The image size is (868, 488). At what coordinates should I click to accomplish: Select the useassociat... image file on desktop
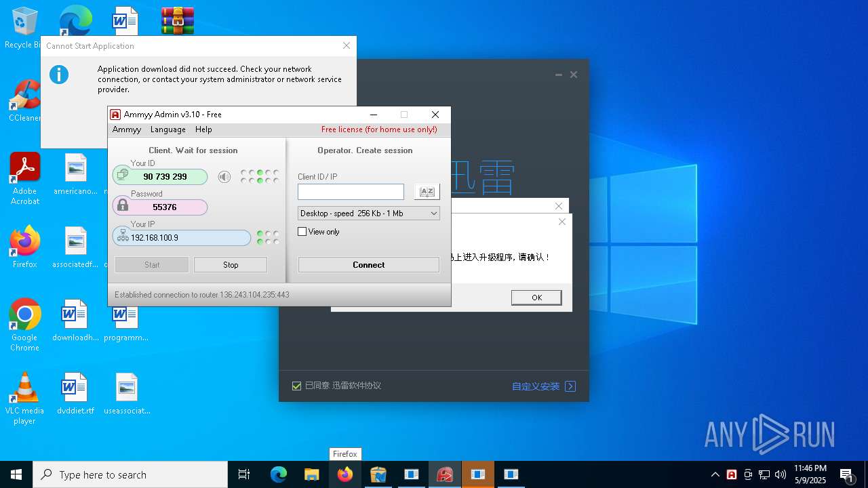[127, 393]
